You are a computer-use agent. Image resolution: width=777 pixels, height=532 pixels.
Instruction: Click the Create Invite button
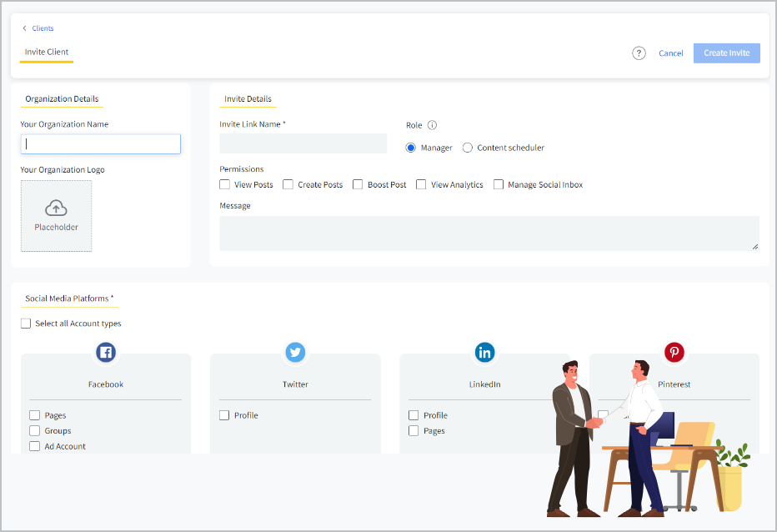[726, 53]
